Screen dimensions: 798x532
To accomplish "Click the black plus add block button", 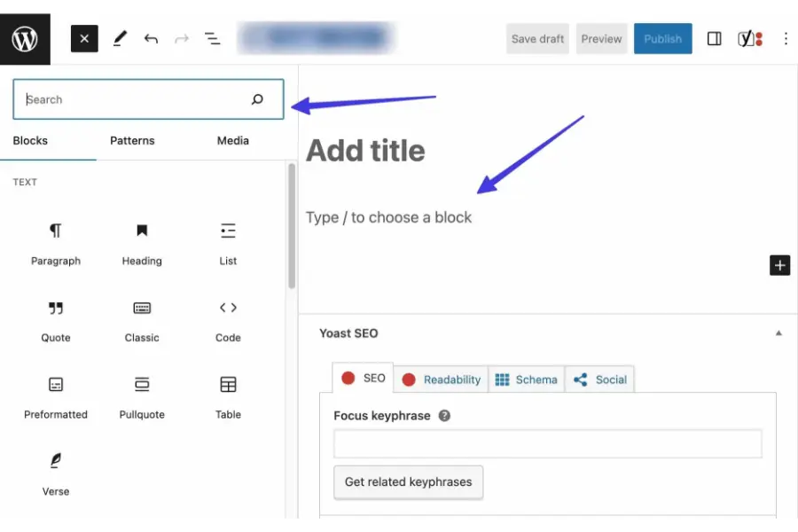I will (x=779, y=265).
